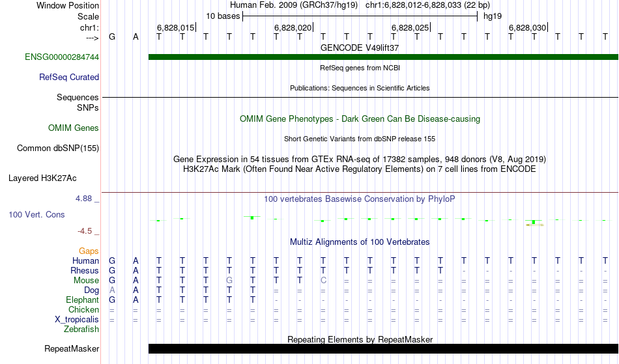Click the 6,828,020 coordinate marker
Image resolution: width=619 pixels, height=364 pixels.
(293, 27)
